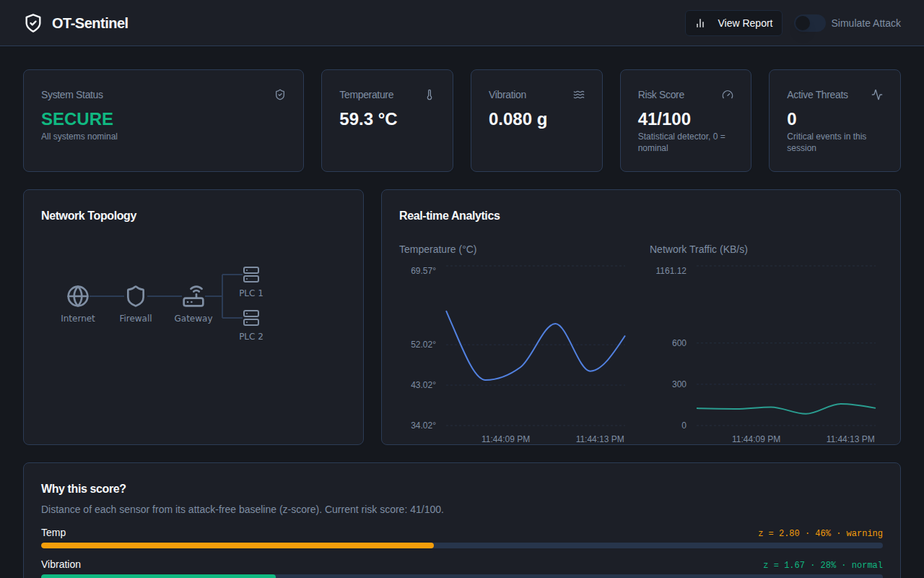This screenshot has height=578, width=924.
Task: Click 'z = 1.67 · 28% · normal' text
Action: coord(823,565)
